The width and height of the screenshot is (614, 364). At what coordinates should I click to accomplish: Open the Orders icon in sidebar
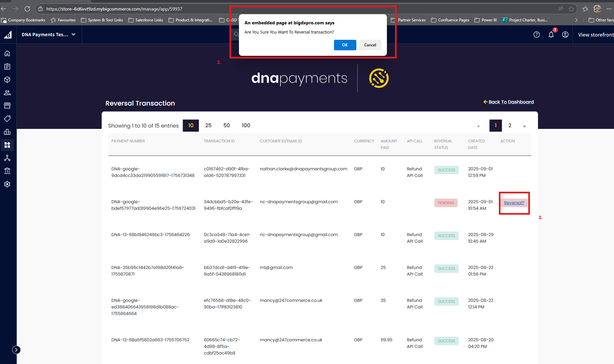pyautogui.click(x=7, y=66)
